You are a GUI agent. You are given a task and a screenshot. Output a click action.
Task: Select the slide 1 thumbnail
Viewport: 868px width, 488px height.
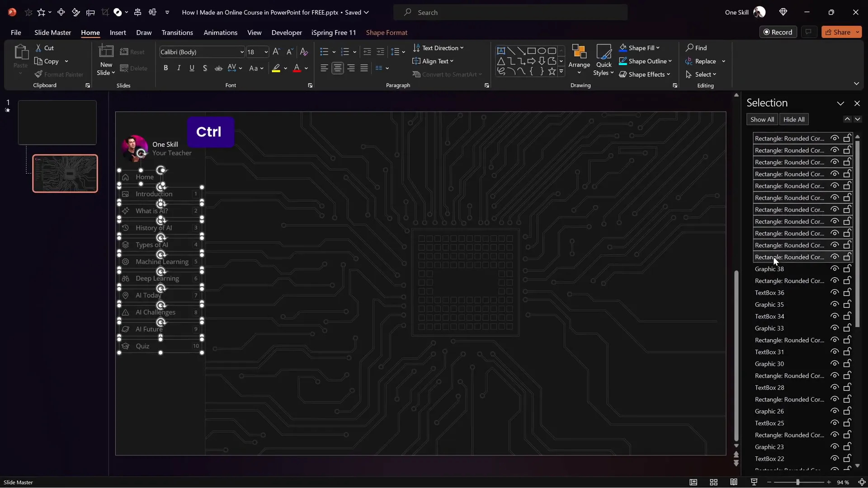click(x=57, y=122)
